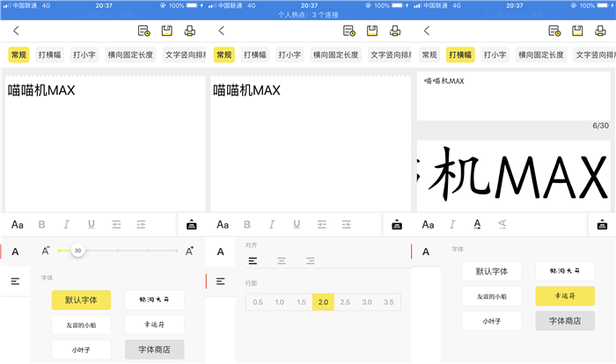The image size is (616, 364).
Task: Choose 默认字体 font on left screen
Action: tap(81, 300)
